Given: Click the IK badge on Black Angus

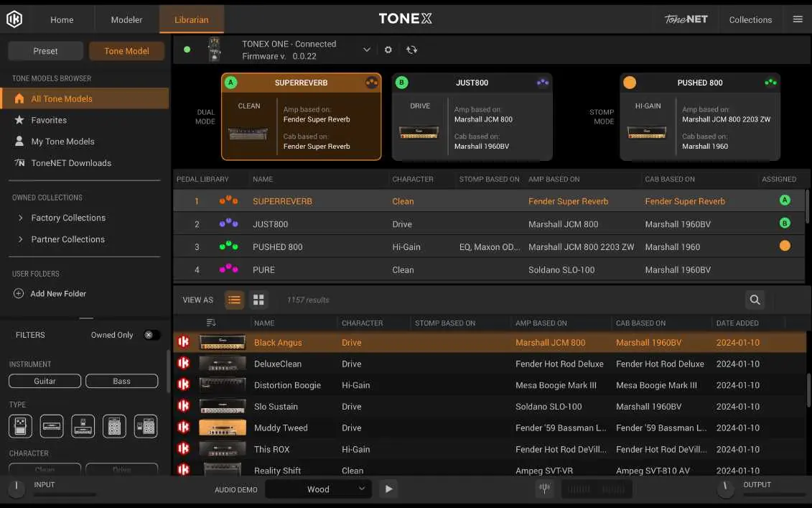Looking at the screenshot, I should pos(183,342).
